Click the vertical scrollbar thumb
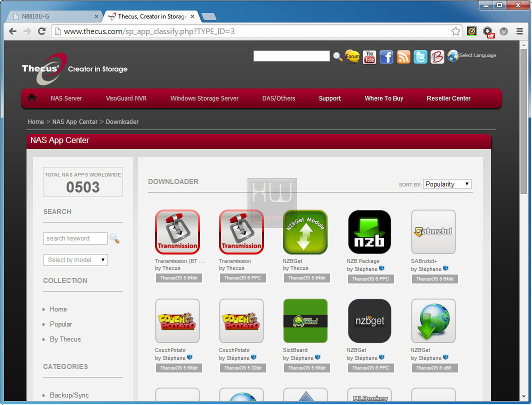 524,122
